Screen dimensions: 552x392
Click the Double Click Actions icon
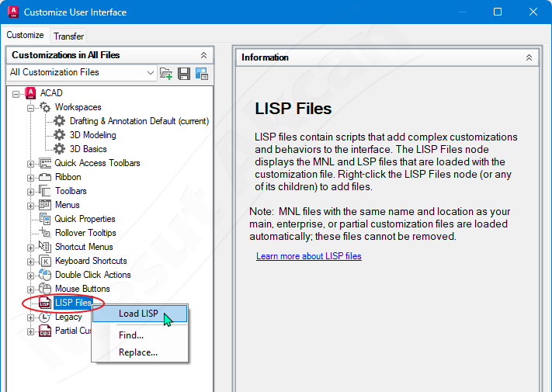[45, 275]
